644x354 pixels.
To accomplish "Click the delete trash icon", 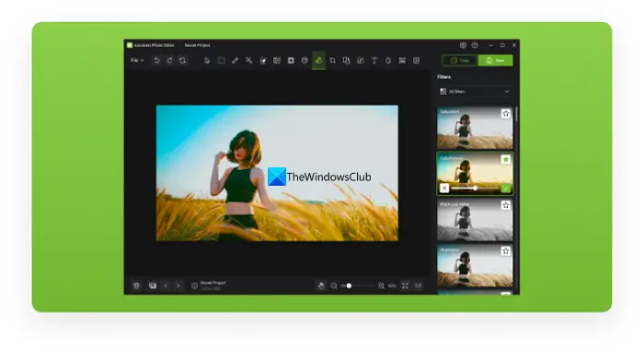I will (137, 285).
